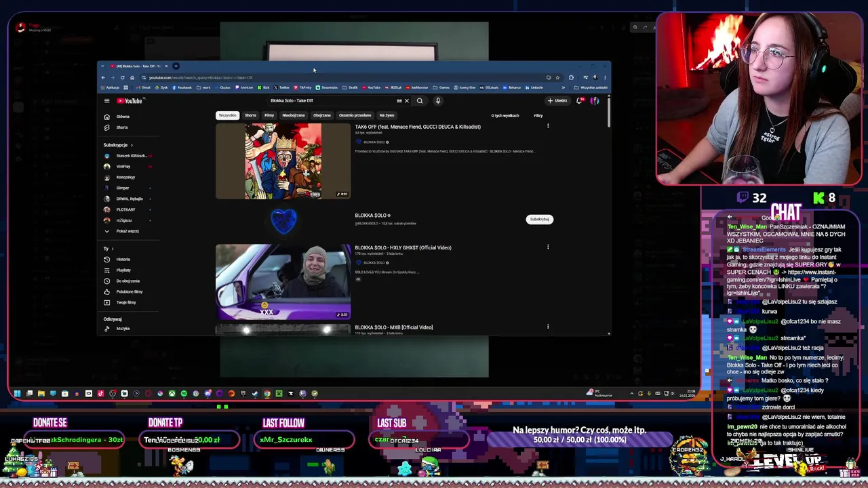This screenshot has width=868, height=488.
Task: Select the Nieobejrzane filter chip
Action: [x=294, y=115]
